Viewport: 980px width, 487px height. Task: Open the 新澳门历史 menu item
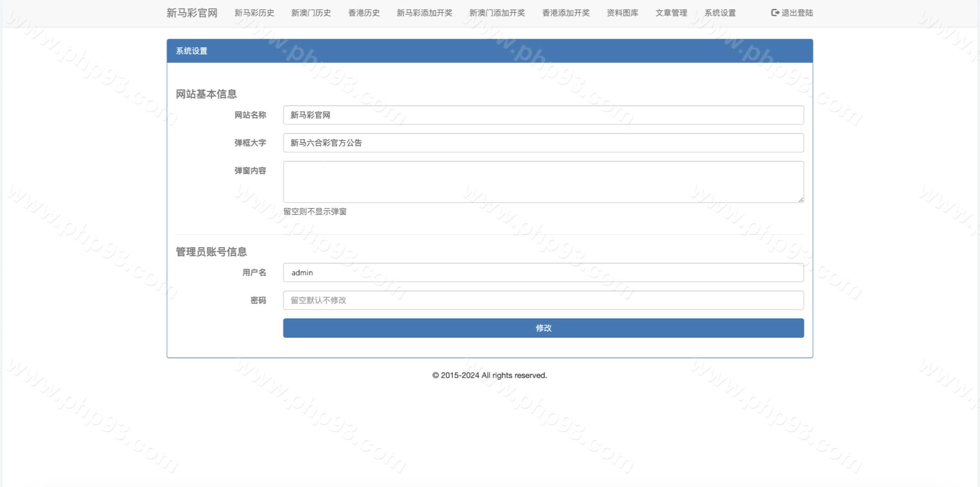(x=311, y=13)
